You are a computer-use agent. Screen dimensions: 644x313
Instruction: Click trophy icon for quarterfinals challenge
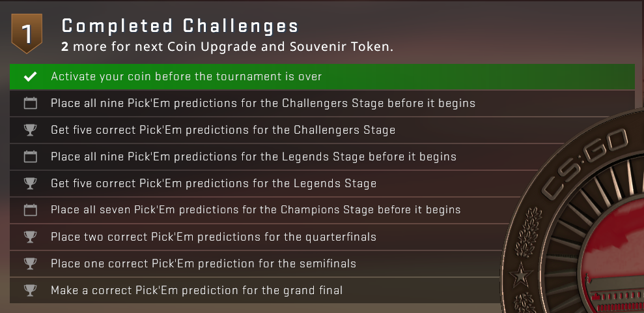click(29, 237)
